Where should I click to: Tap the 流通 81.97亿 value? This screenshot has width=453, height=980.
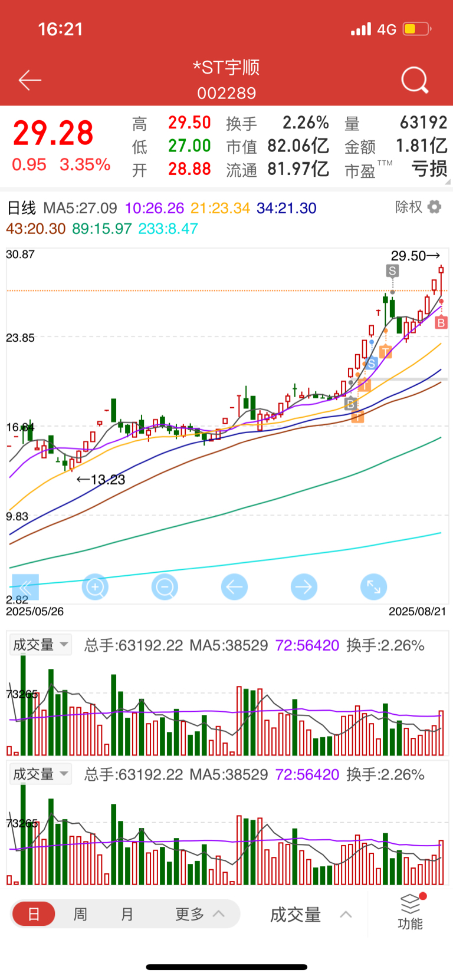pyautogui.click(x=298, y=169)
